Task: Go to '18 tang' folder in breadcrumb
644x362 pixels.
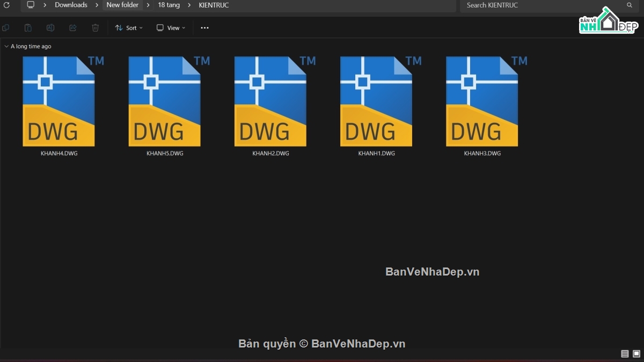Action: click(169, 5)
